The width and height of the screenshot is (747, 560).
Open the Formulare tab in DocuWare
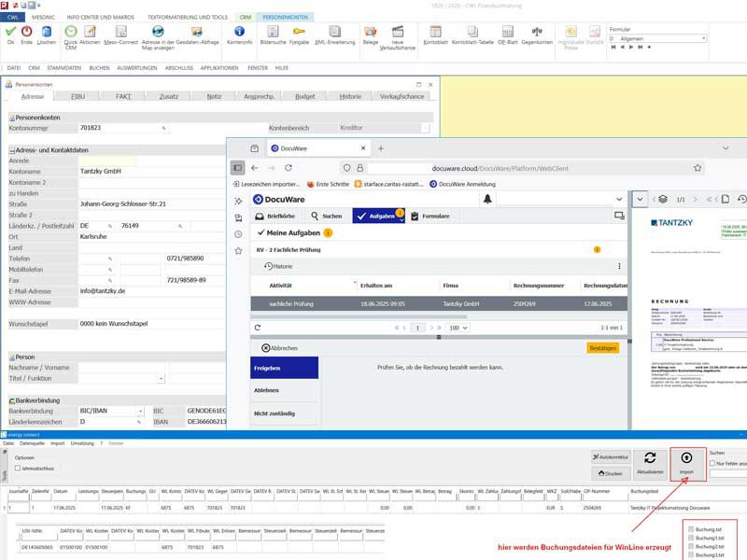click(x=430, y=217)
